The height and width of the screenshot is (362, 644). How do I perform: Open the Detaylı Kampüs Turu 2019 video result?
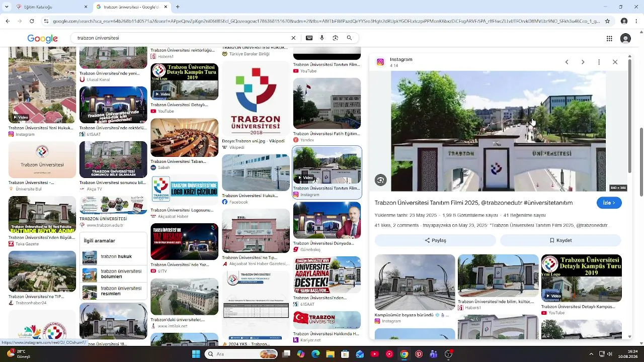point(184,81)
